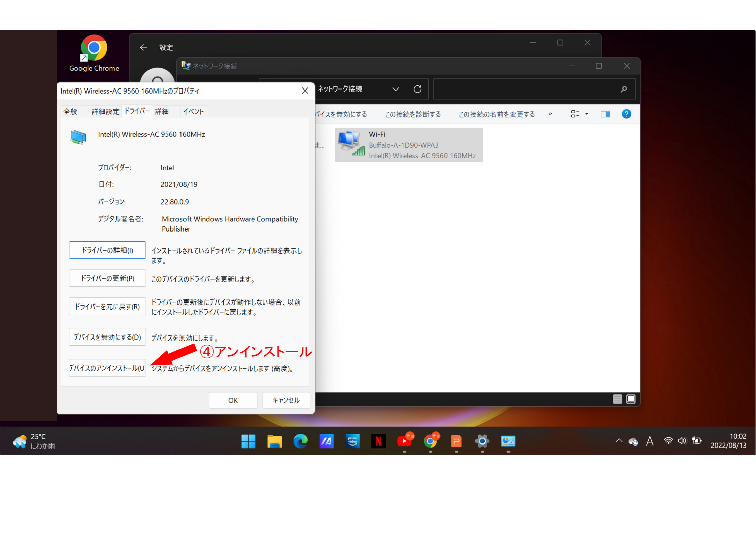Switch to the 全般 tab

tap(70, 112)
